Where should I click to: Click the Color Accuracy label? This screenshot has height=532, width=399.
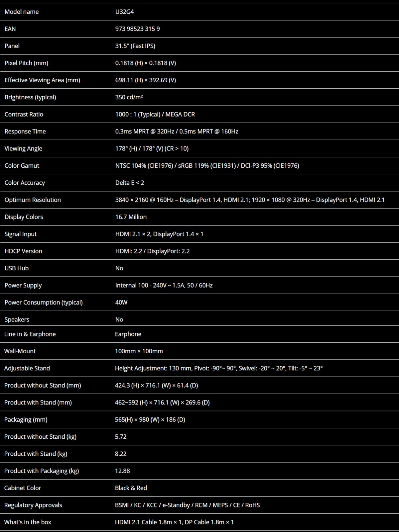click(x=25, y=183)
